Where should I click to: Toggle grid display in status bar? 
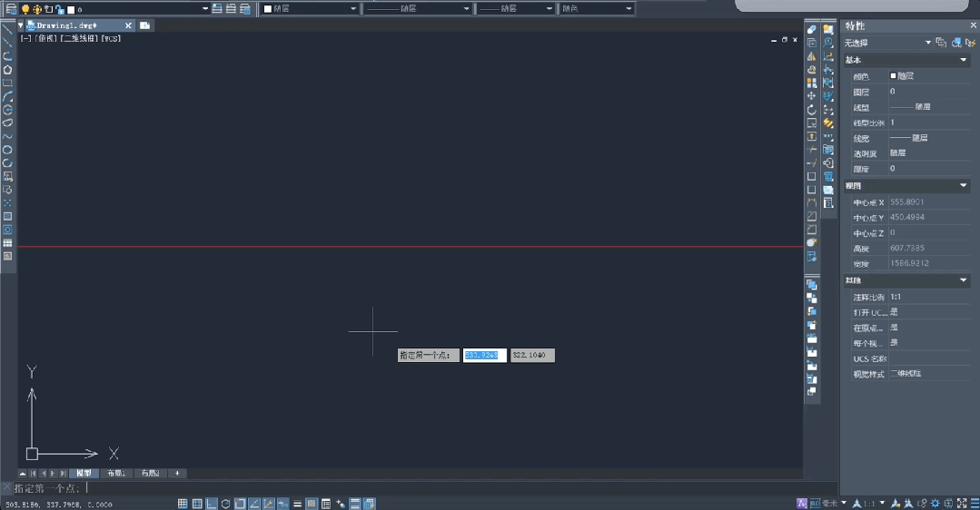pyautogui.click(x=183, y=504)
